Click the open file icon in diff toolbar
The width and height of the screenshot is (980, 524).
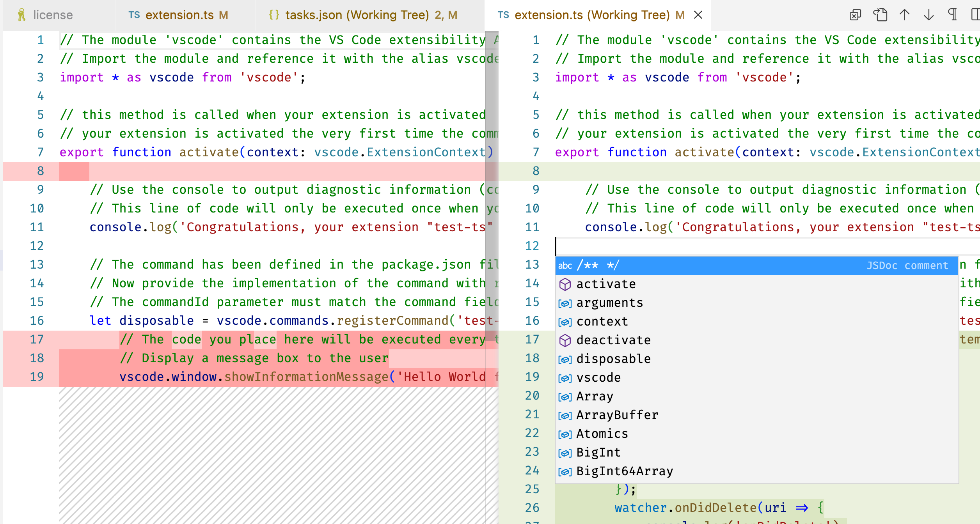point(881,14)
